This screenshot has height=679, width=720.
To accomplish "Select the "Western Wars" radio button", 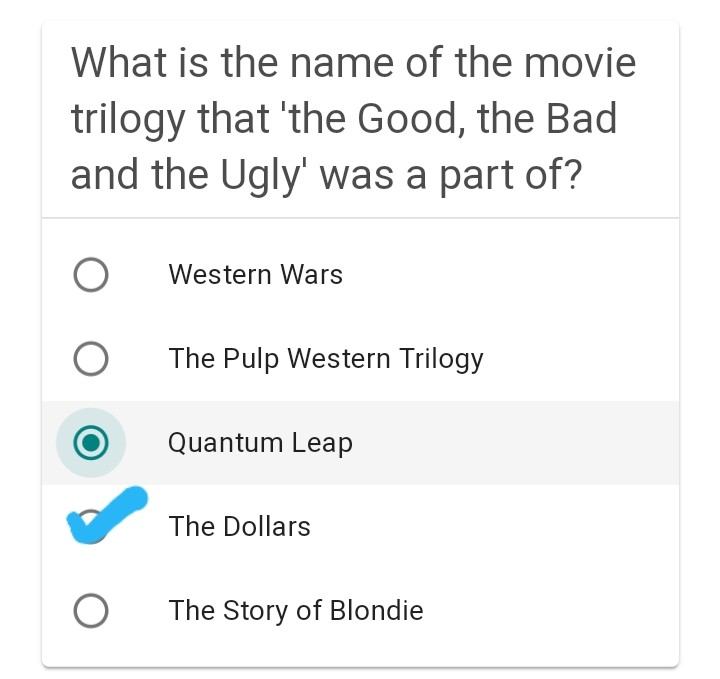I will pos(91,275).
